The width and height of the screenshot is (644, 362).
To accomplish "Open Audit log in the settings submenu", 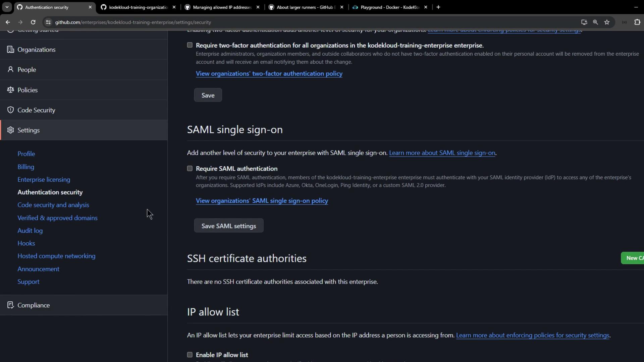I will 30,231.
